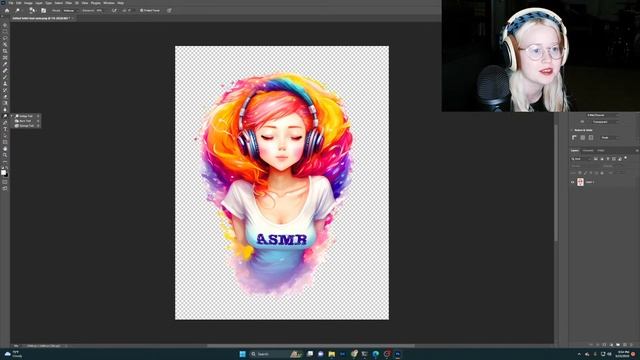Viewport: 640px width, 360px height.
Task: Select the Rectangle shape tool
Action: pos(5,142)
